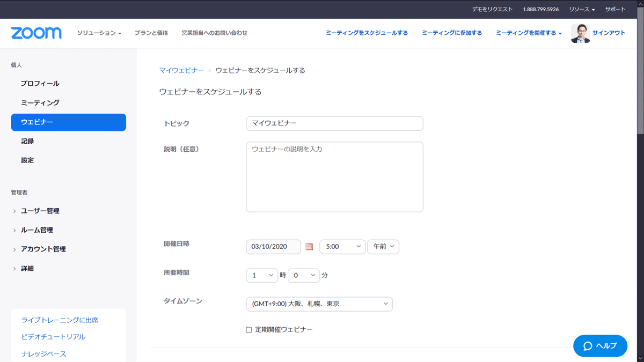Click the profile avatar image
The width and height of the screenshot is (644, 362).
coord(580,33)
